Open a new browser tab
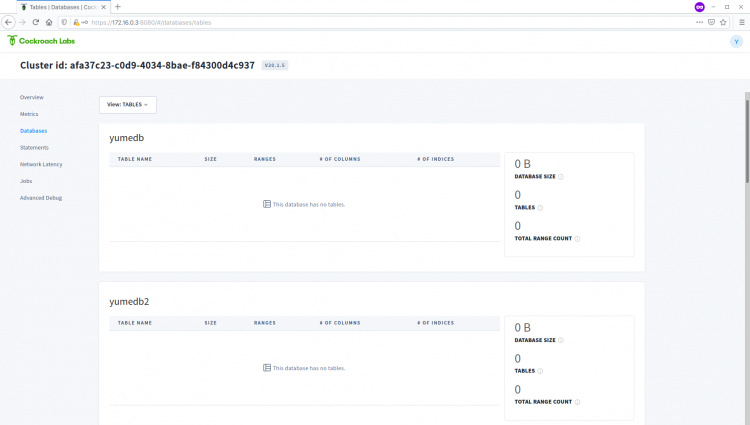 (118, 6)
